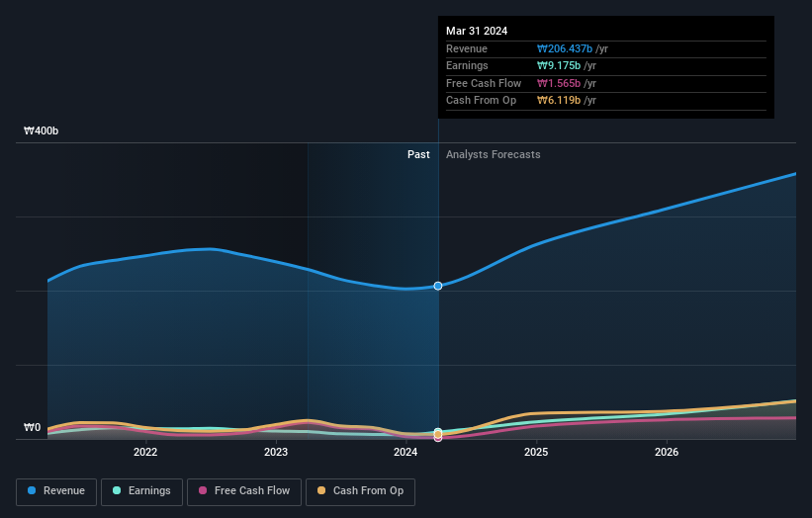Click the Free Cash Flow label in tooltip
The width and height of the screenshot is (812, 518).
pos(484,83)
